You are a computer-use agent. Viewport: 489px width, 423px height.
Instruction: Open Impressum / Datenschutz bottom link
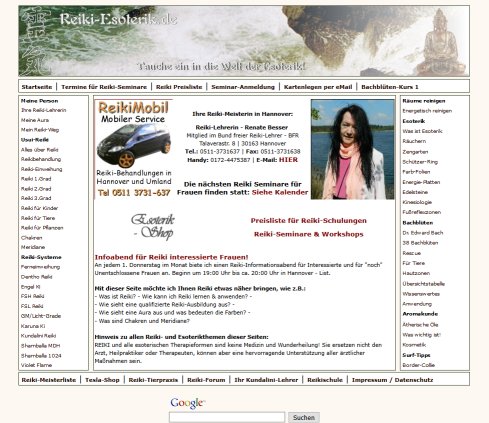coord(392,380)
